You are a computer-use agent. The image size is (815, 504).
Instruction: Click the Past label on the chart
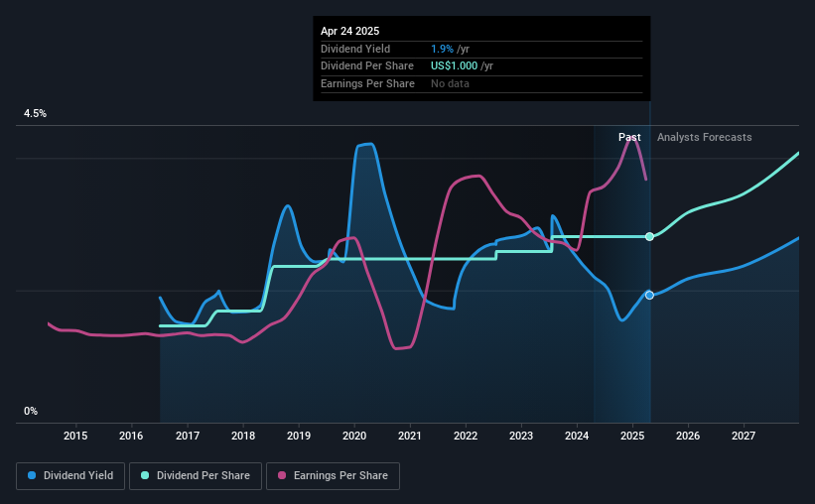click(x=629, y=137)
